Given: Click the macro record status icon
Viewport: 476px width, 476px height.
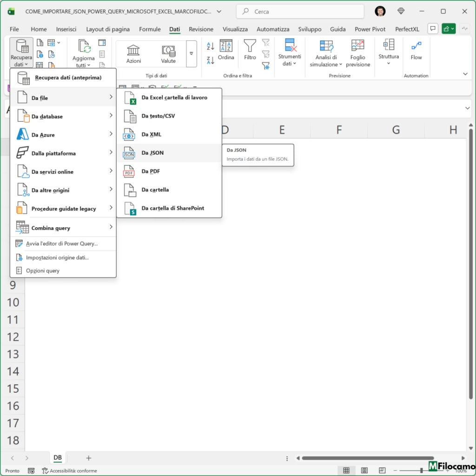Looking at the screenshot, I should coord(31,471).
